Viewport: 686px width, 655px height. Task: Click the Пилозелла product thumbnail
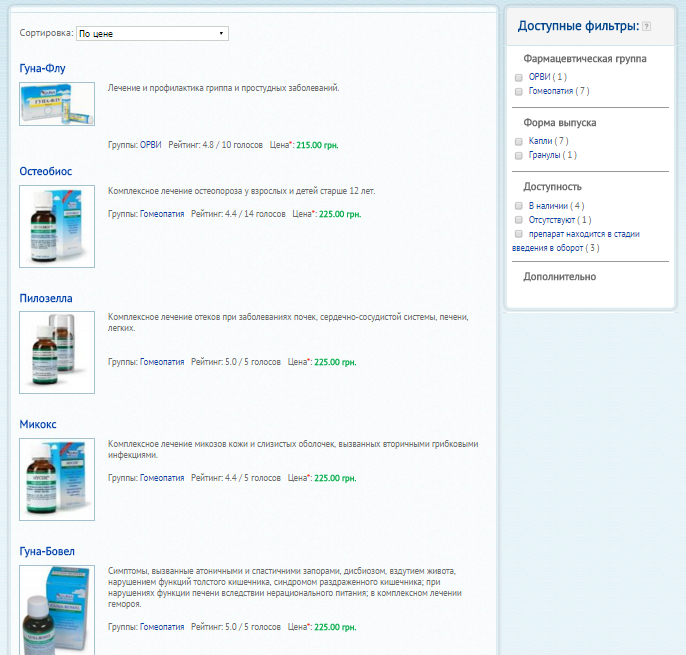(x=57, y=351)
